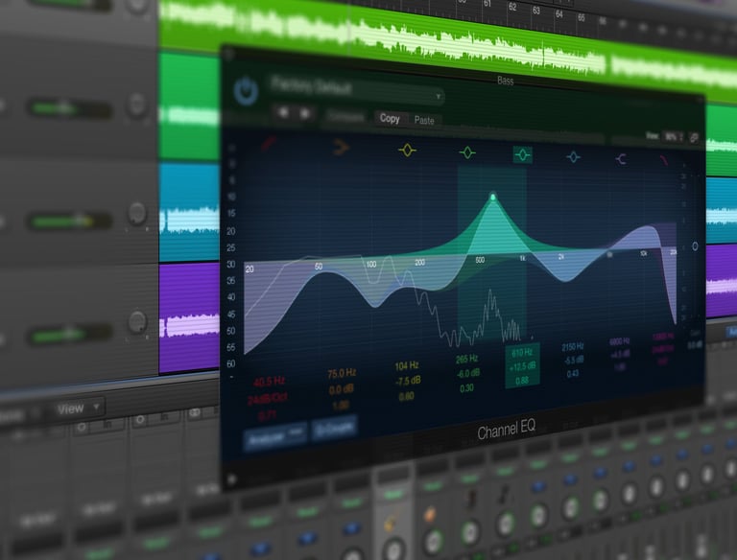Image resolution: width=737 pixels, height=560 pixels.
Task: Click the first track's volume slider
Action: 69,109
